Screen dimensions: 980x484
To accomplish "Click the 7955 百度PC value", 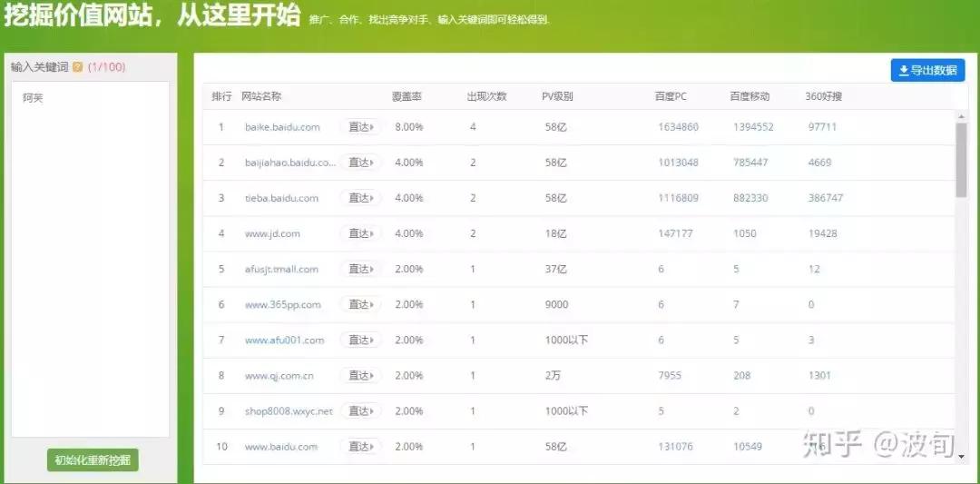I will 670,376.
